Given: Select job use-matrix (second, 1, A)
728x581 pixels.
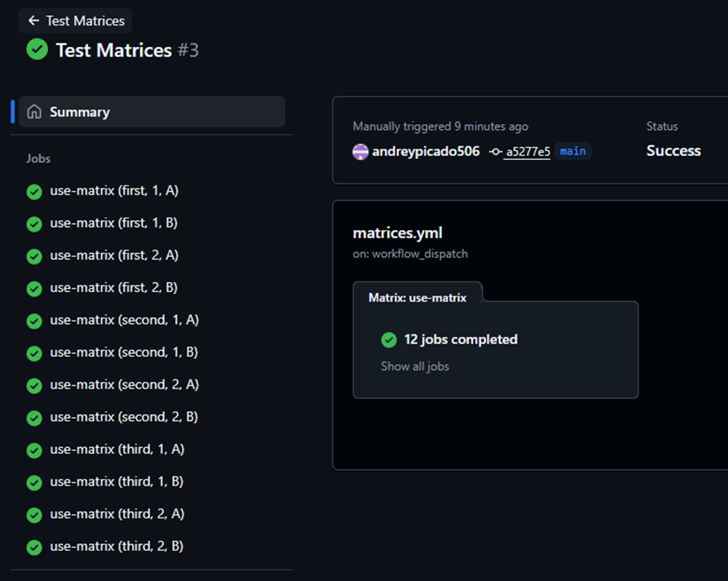Looking at the screenshot, I should (124, 320).
